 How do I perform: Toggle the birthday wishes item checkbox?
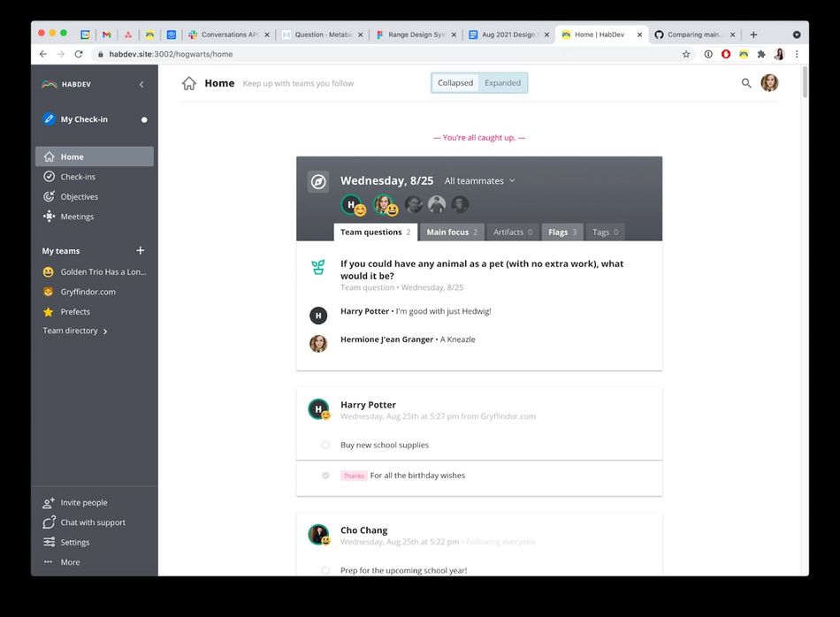tap(325, 475)
